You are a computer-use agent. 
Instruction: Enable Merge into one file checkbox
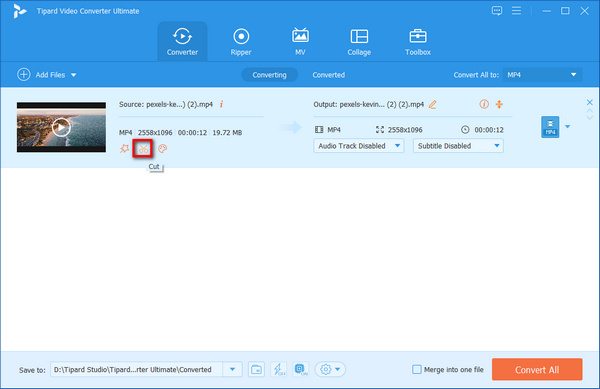click(x=417, y=369)
